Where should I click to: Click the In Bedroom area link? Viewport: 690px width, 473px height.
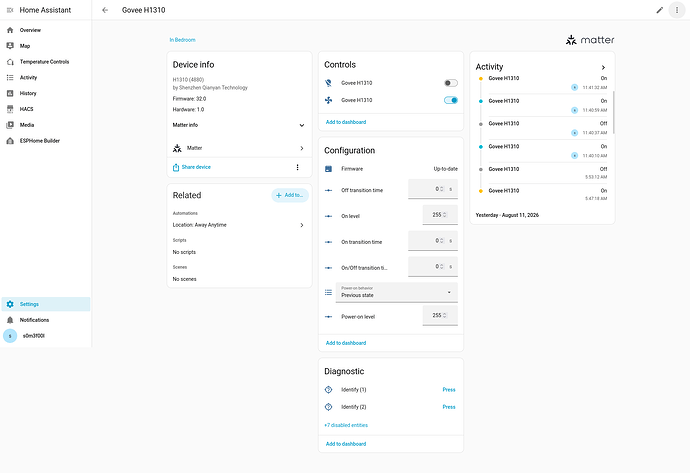[182, 40]
